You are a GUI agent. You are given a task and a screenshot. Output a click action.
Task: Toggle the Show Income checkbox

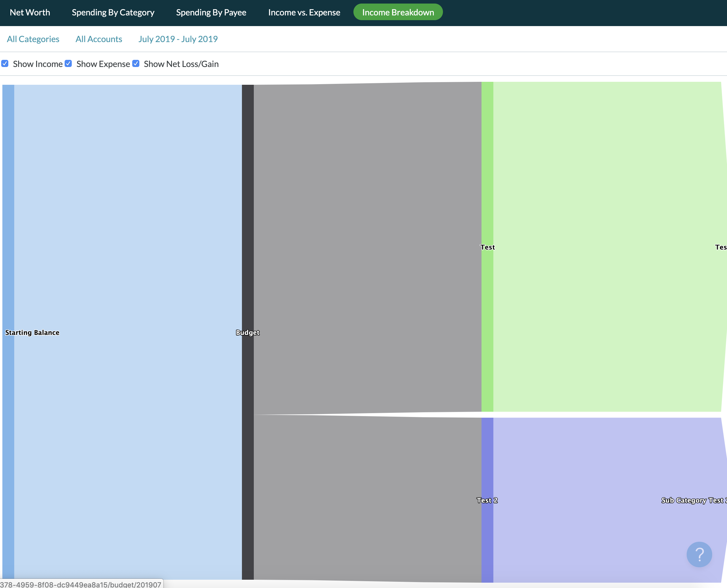click(x=5, y=64)
